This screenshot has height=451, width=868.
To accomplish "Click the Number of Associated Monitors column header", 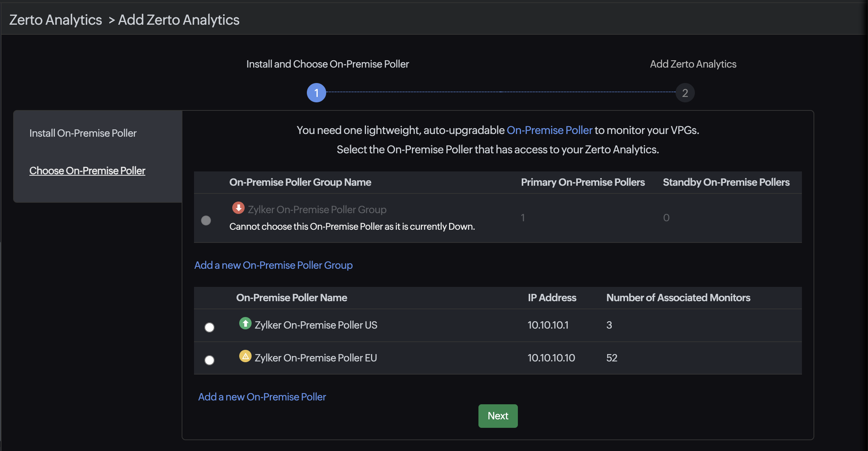I will (678, 297).
